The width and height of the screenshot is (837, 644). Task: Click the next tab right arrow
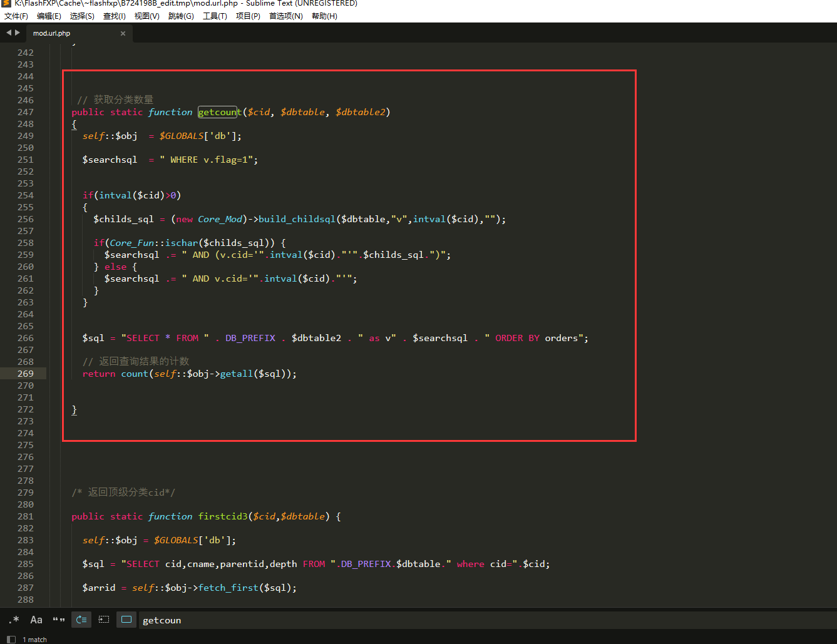tap(18, 33)
